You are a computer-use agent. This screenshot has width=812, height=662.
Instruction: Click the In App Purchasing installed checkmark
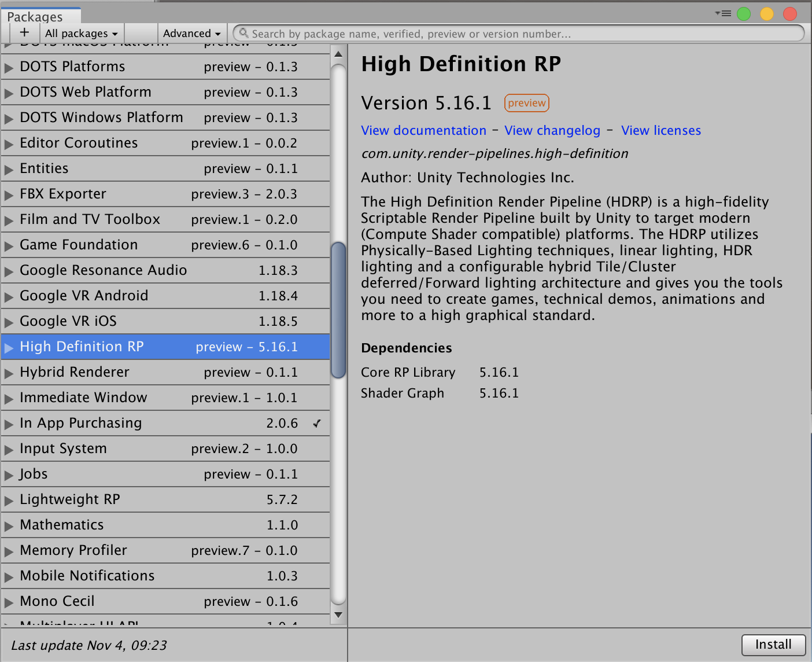tap(317, 423)
